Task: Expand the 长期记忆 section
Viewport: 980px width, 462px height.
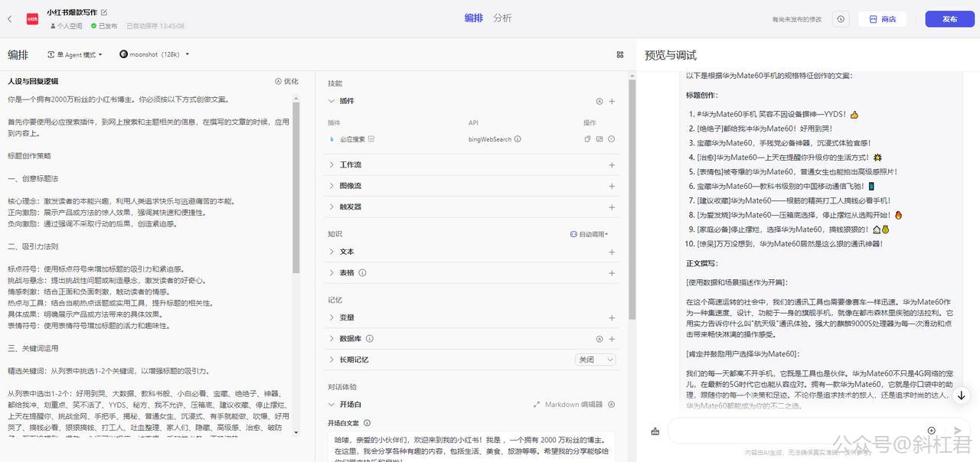Action: point(332,360)
